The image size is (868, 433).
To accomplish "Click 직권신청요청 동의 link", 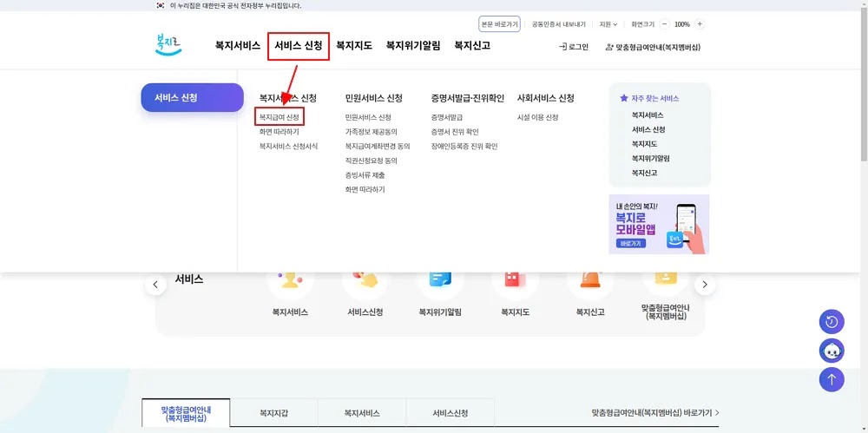I will coord(371,161).
